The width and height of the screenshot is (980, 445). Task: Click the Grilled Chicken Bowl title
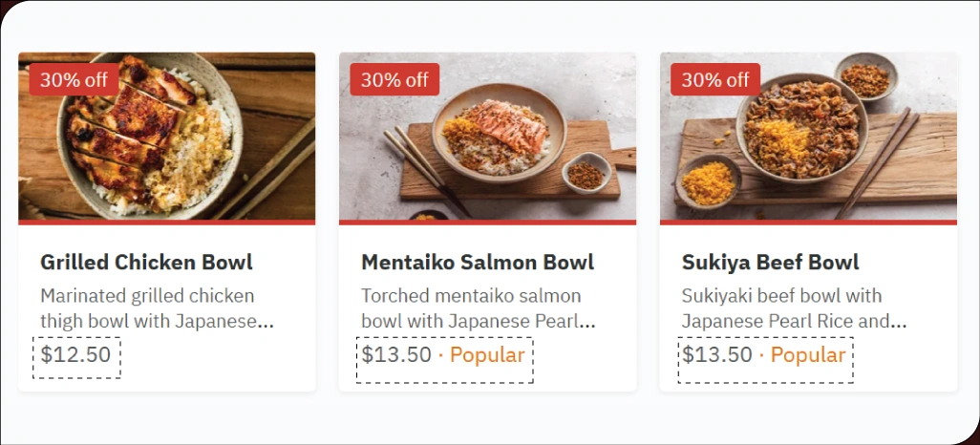click(146, 262)
